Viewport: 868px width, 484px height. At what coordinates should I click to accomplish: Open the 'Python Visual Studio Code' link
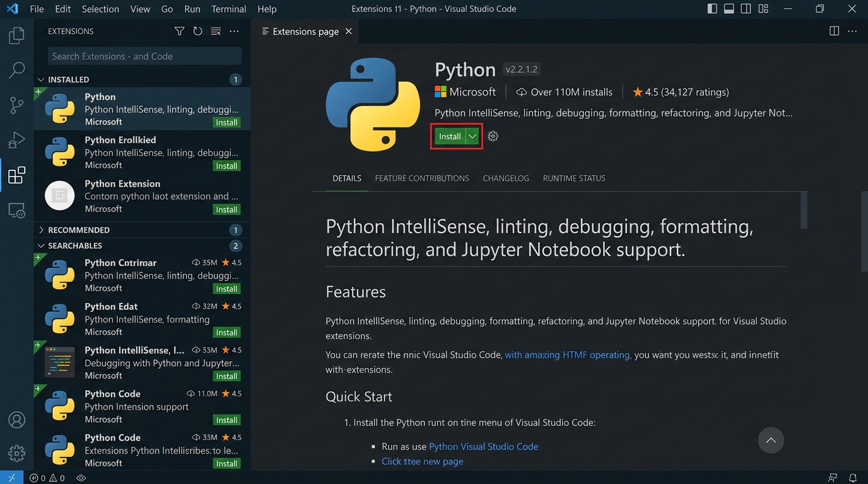(484, 446)
